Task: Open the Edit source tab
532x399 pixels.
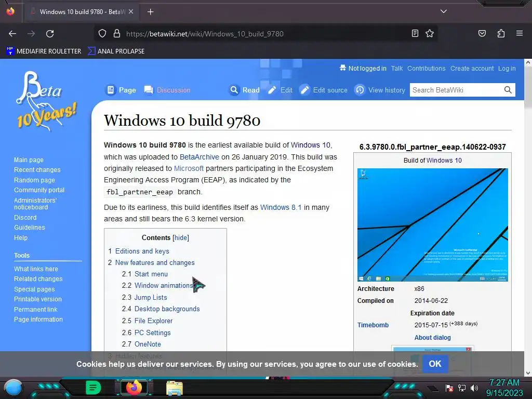Action: (324, 90)
